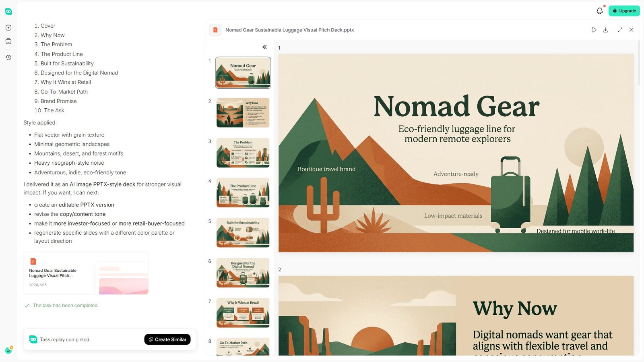Click '8. Go-To-Market Path' outline item

[61, 92]
